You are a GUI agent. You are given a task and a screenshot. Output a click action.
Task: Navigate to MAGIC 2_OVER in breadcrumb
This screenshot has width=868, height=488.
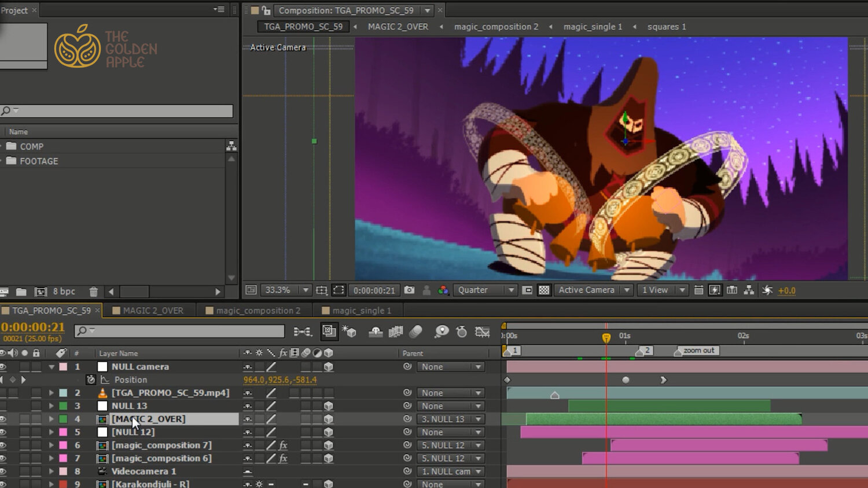pyautogui.click(x=398, y=27)
